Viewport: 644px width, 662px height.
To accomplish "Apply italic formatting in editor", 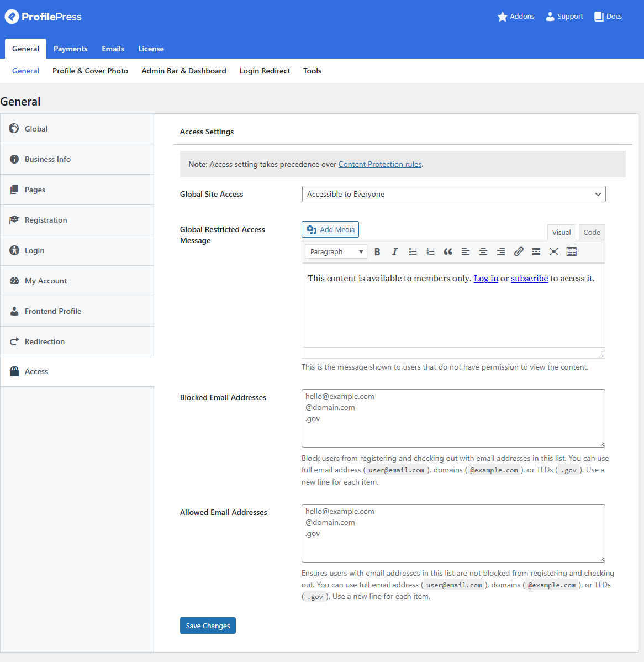I will tap(395, 252).
